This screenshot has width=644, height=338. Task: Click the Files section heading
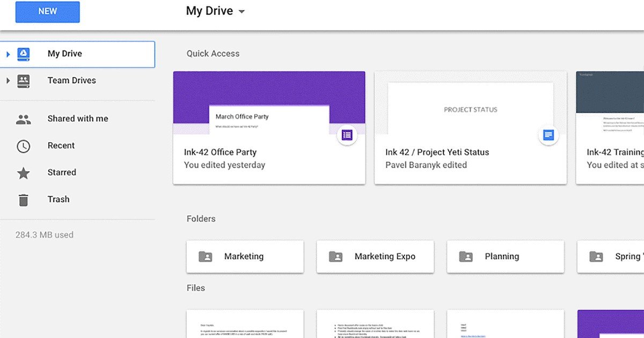tap(196, 288)
